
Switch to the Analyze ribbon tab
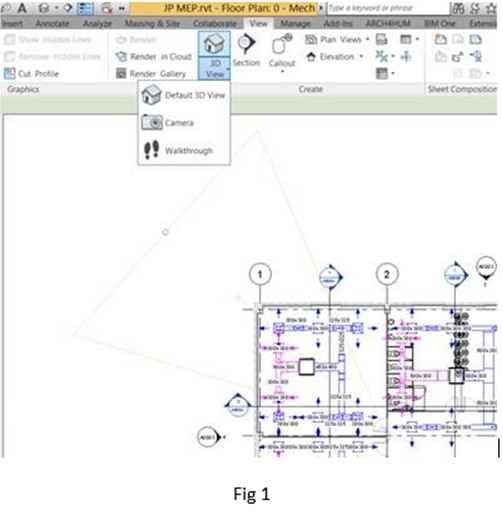tap(97, 23)
